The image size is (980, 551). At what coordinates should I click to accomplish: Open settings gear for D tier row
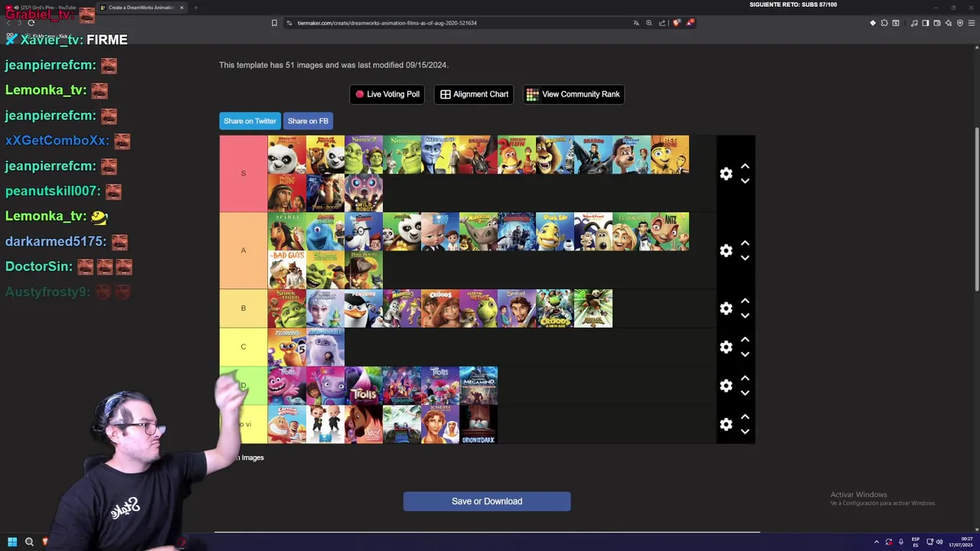pyautogui.click(x=726, y=386)
